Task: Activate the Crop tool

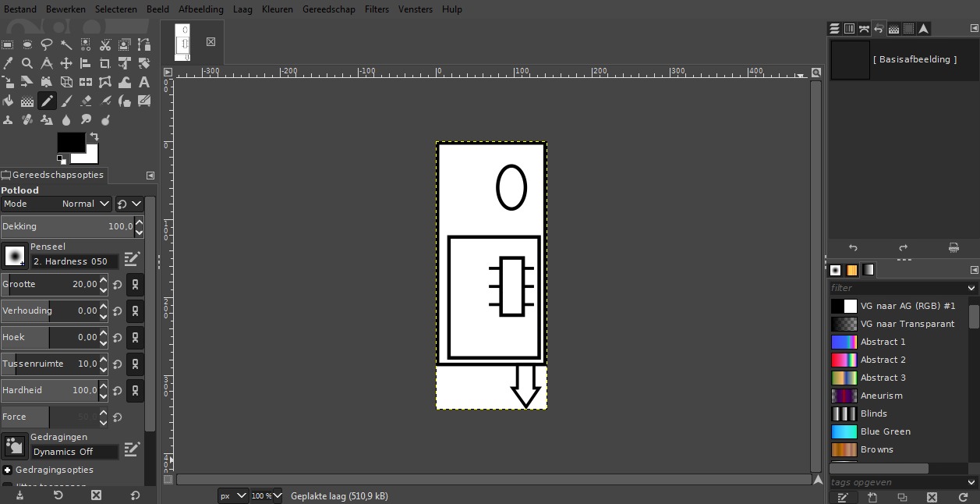Action: pyautogui.click(x=105, y=63)
